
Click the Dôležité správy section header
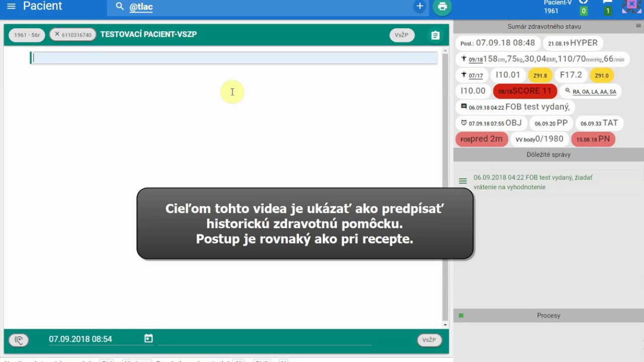click(x=548, y=155)
